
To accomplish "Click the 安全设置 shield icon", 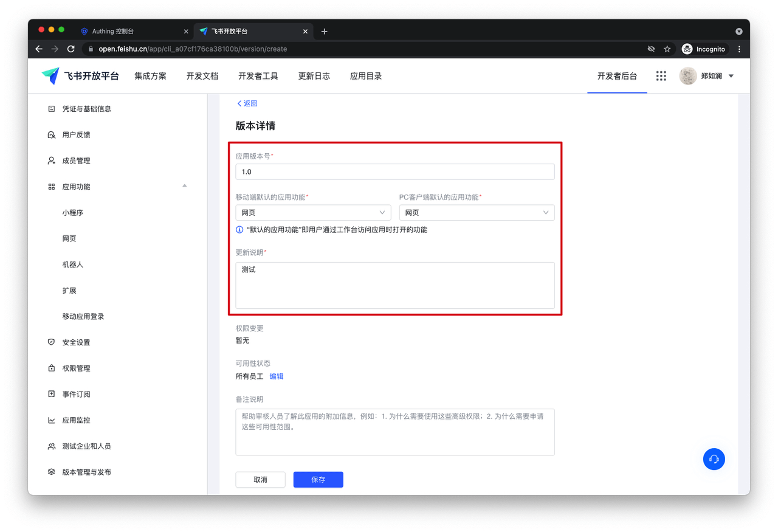I will pos(51,342).
